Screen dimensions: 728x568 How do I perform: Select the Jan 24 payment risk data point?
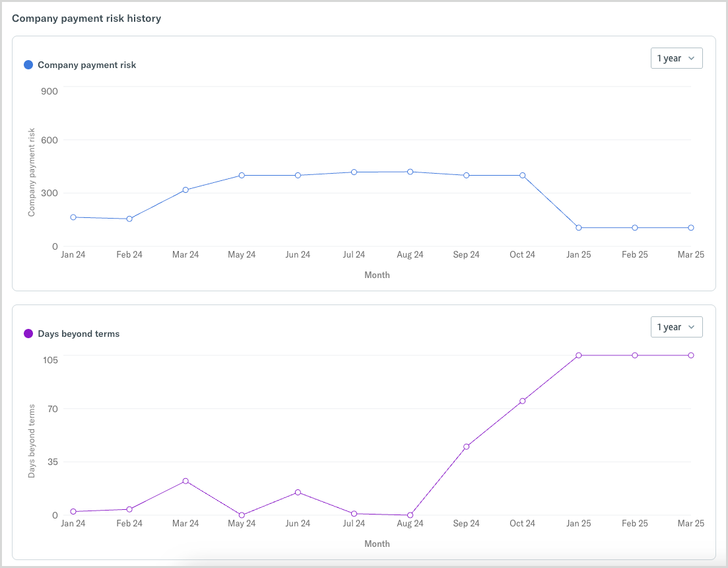point(73,217)
